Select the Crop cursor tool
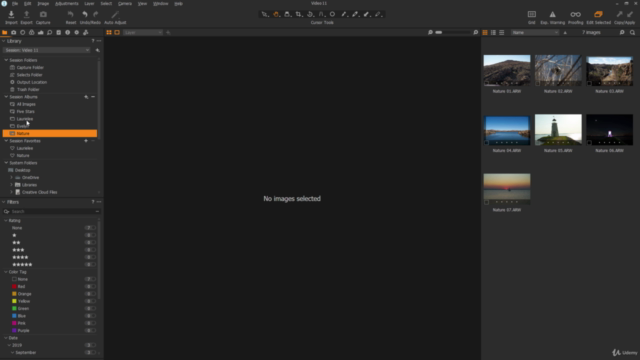The height and width of the screenshot is (360, 640). pyautogui.click(x=299, y=14)
